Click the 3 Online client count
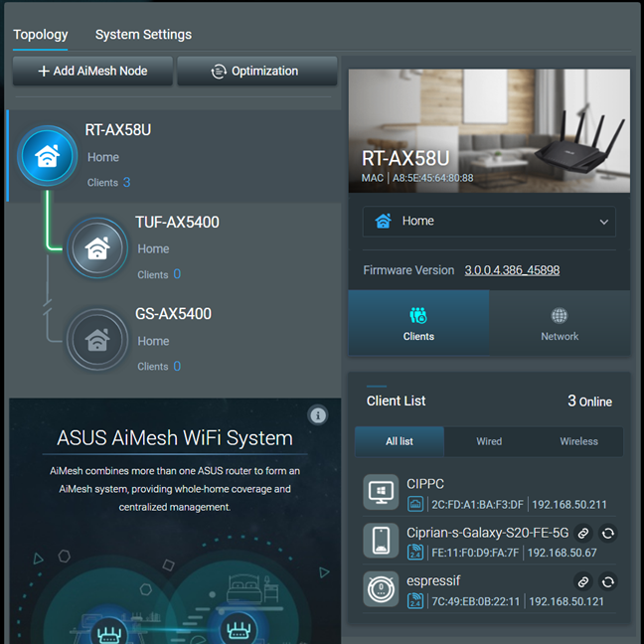 click(589, 401)
